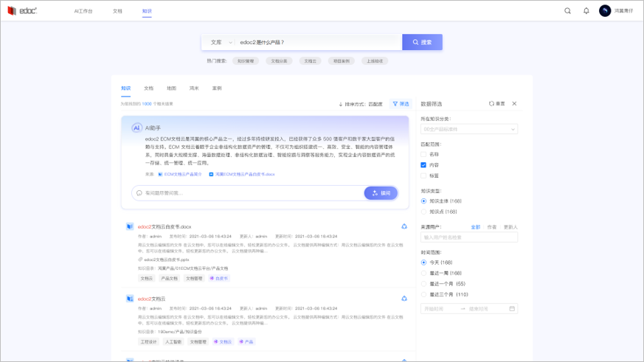Open the header search magnifier icon
The width and height of the screenshot is (644, 362).
(567, 11)
